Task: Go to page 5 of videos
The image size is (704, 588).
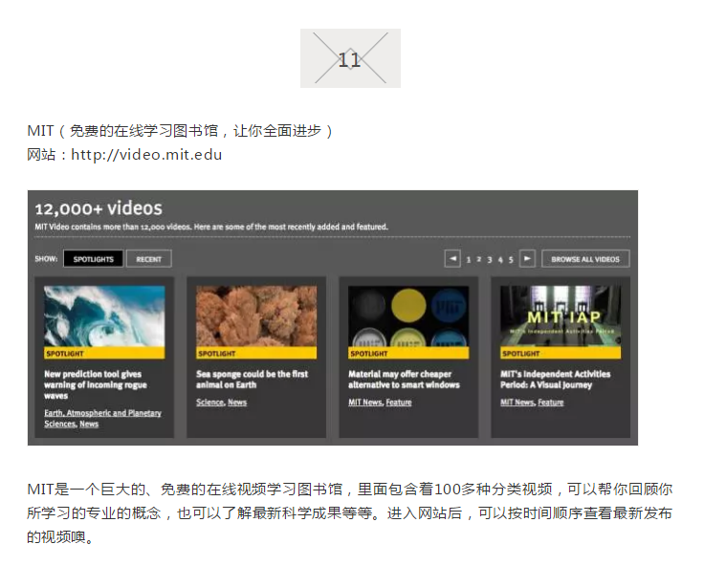Action: (x=511, y=259)
